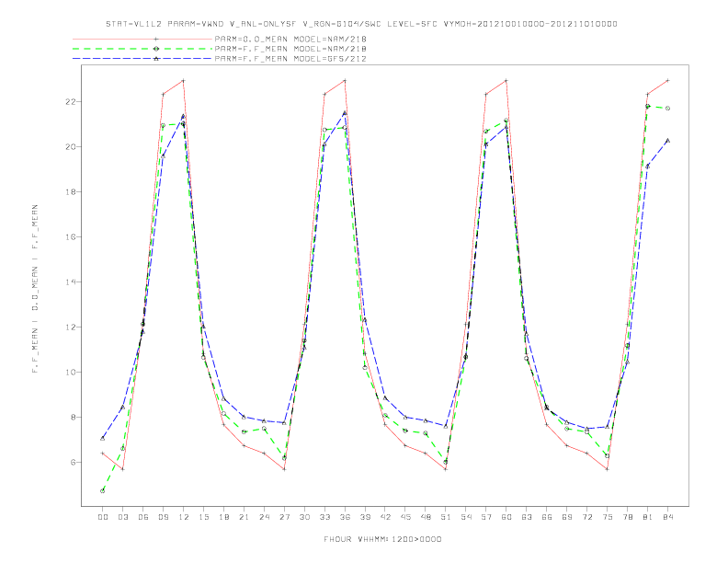Click x-axis tick label 81
728x563 pixels.
point(648,517)
